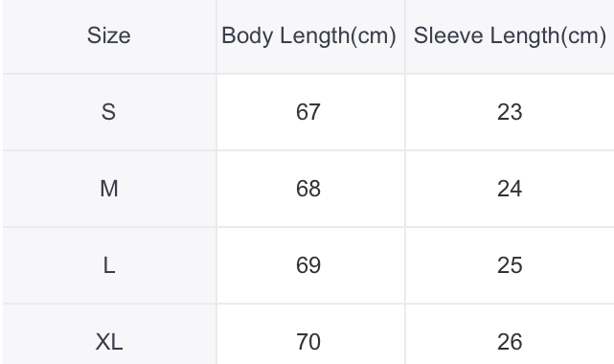The width and height of the screenshot is (614, 364).
Task: Select sleeve length value 24
Action: click(510, 189)
